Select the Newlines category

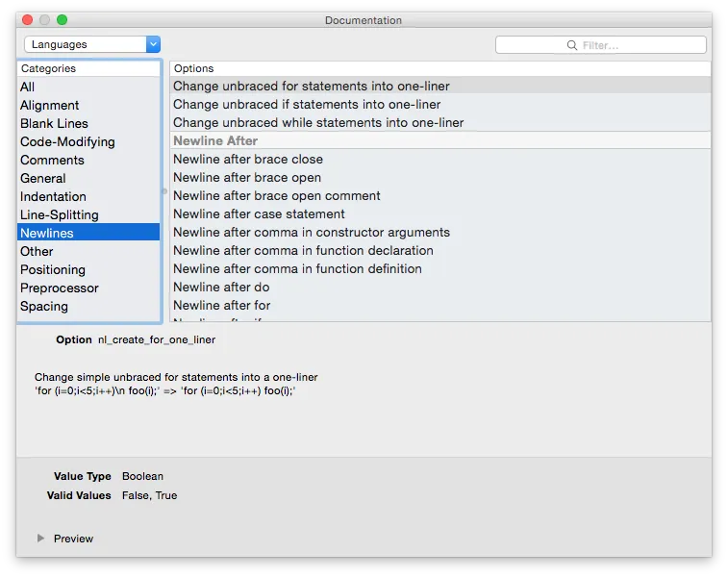tap(88, 233)
